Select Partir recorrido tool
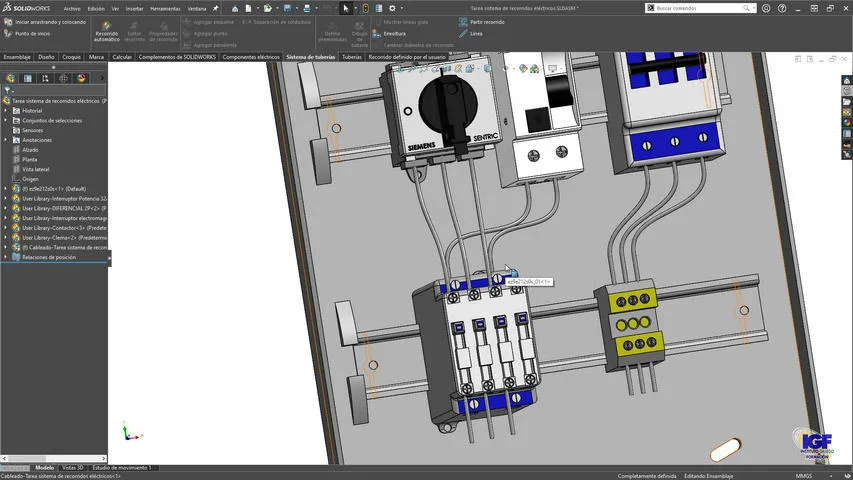Screen dimensions: 853x480 pyautogui.click(x=482, y=22)
